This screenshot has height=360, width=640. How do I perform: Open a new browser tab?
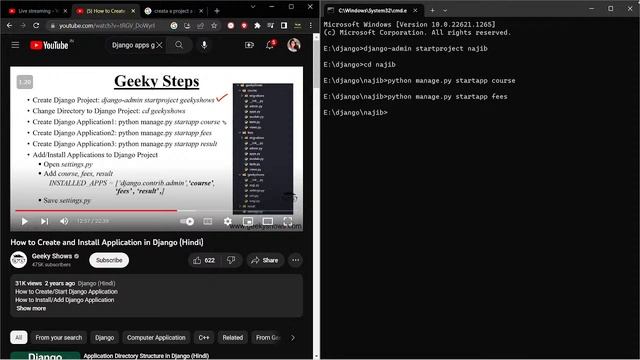click(x=217, y=11)
